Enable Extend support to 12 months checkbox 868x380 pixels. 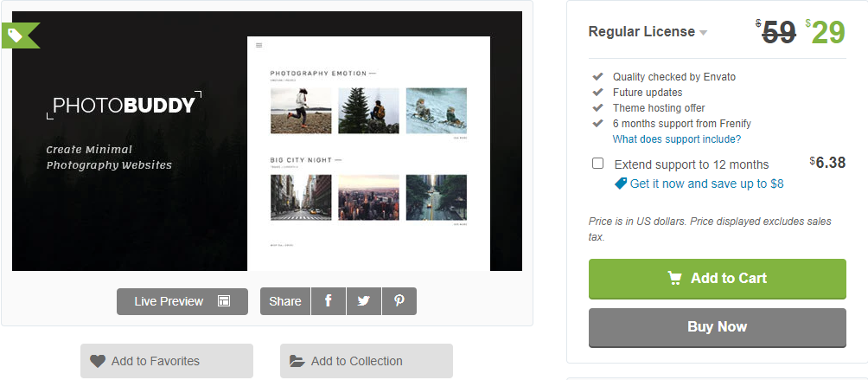[x=598, y=164]
